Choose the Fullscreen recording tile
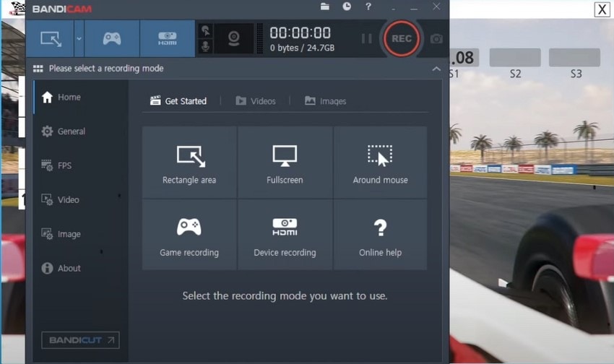Viewport: 614px width, 364px height. [285, 162]
